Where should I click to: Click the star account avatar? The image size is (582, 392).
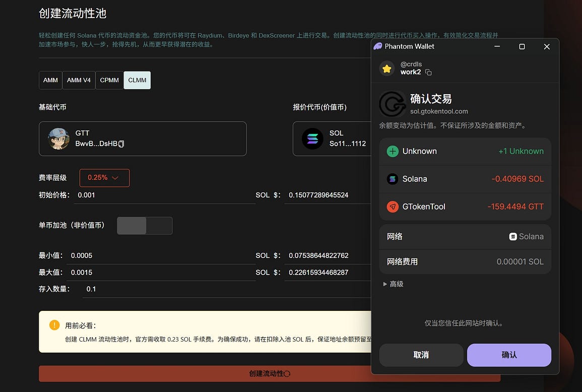click(387, 69)
